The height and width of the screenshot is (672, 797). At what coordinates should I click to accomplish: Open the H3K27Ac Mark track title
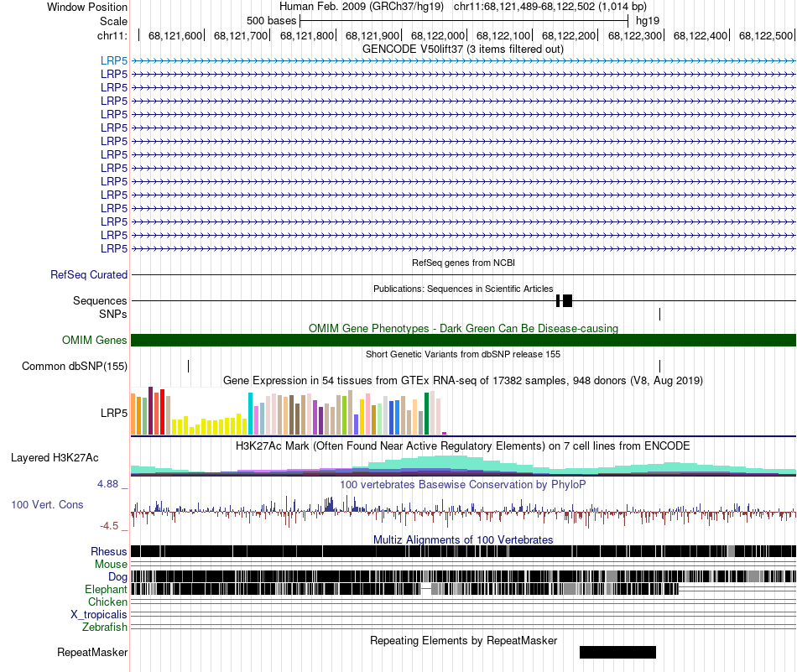pyautogui.click(x=463, y=445)
